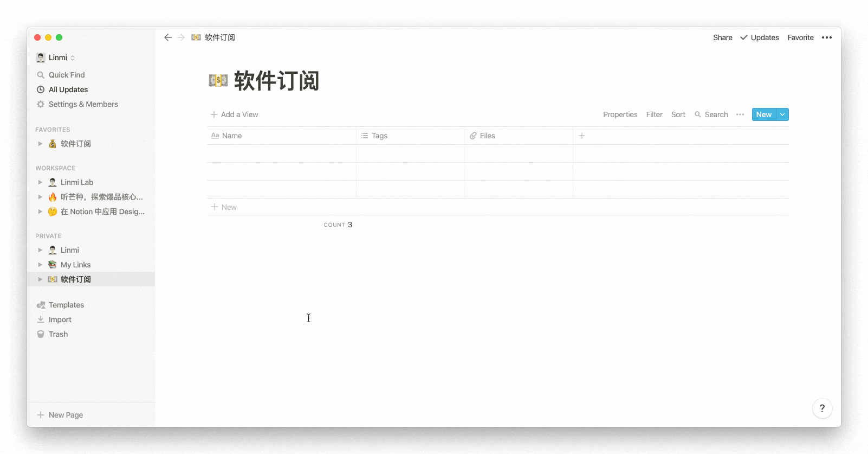Viewport: 868px width, 454px height.
Task: Go back with the left arrow
Action: click(168, 37)
